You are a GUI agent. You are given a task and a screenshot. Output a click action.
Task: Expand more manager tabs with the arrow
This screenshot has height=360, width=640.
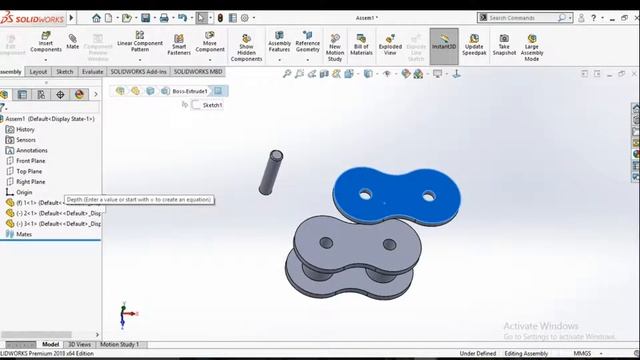tap(96, 95)
